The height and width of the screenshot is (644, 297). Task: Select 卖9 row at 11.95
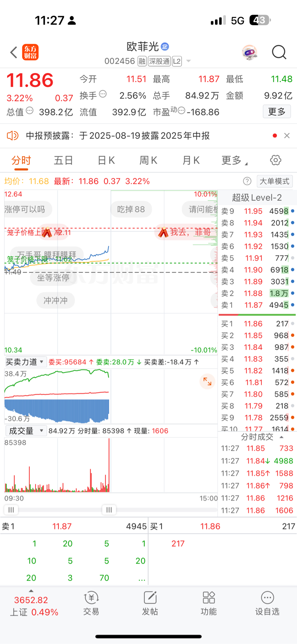(257, 211)
